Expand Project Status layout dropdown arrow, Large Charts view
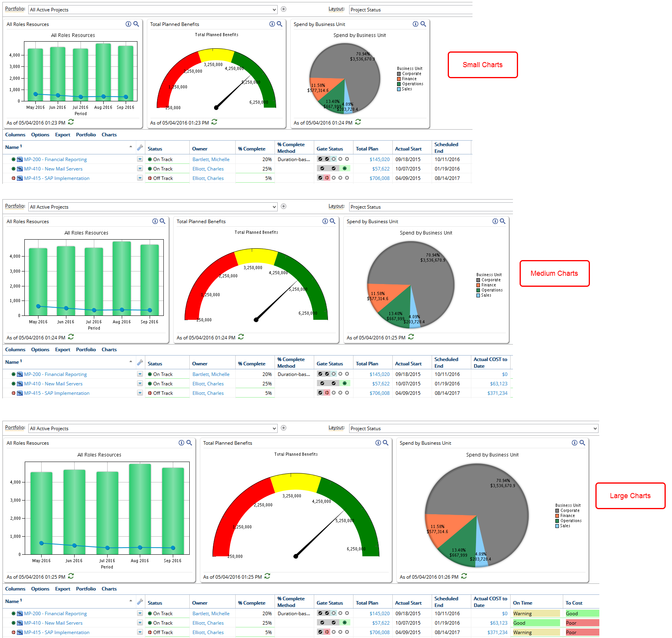672x638 pixels. point(595,428)
